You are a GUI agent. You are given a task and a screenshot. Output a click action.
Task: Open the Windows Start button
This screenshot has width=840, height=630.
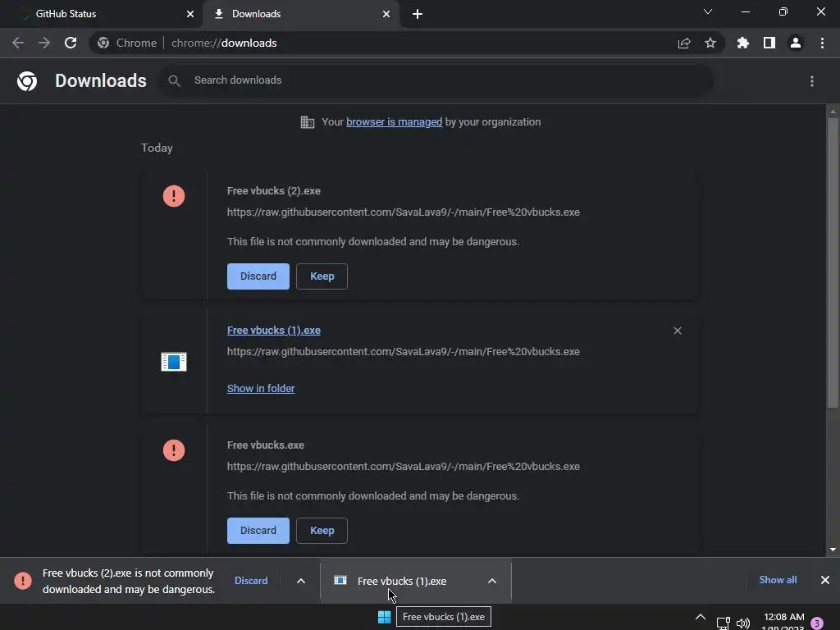384,617
